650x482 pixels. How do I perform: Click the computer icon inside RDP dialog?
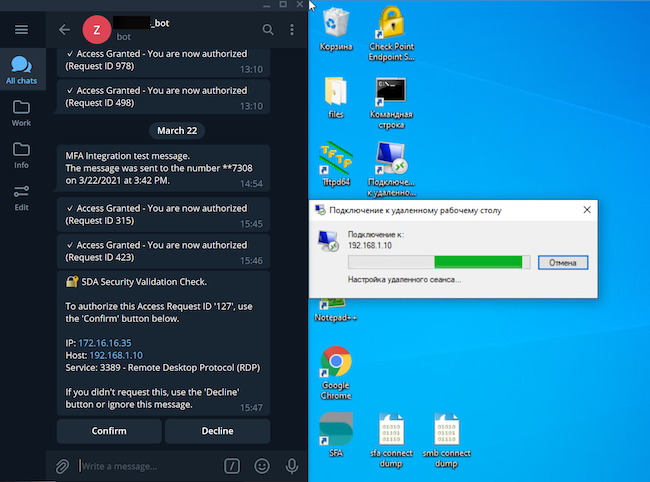coord(328,241)
